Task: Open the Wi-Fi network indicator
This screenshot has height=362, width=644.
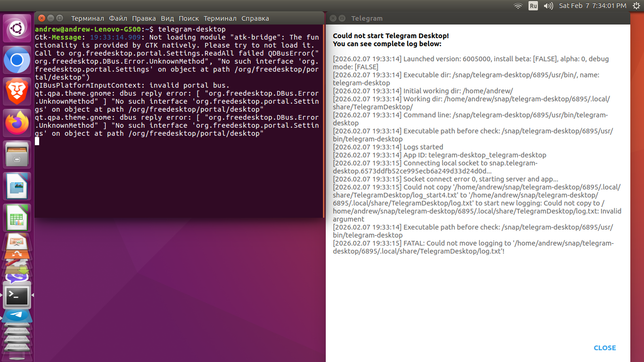Action: click(x=518, y=6)
